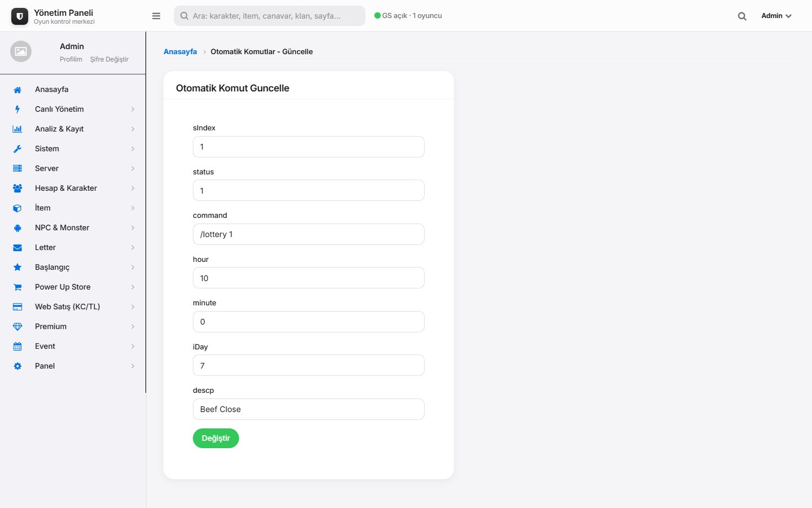Click the shield logo icon
Viewport: 812px width, 508px height.
coord(20,16)
